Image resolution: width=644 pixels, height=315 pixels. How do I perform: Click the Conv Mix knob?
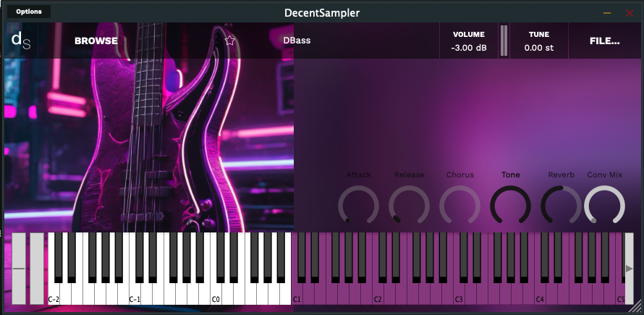605,205
